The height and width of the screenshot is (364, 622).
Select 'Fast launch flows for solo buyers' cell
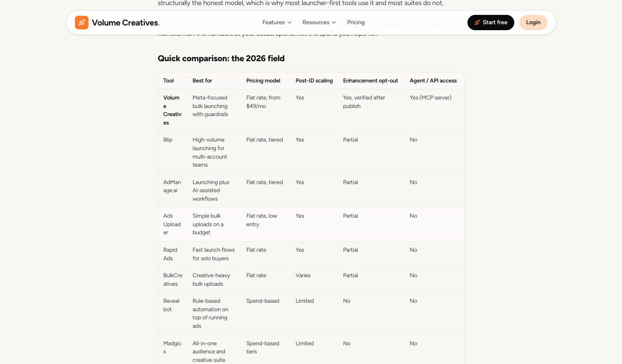[214, 254]
